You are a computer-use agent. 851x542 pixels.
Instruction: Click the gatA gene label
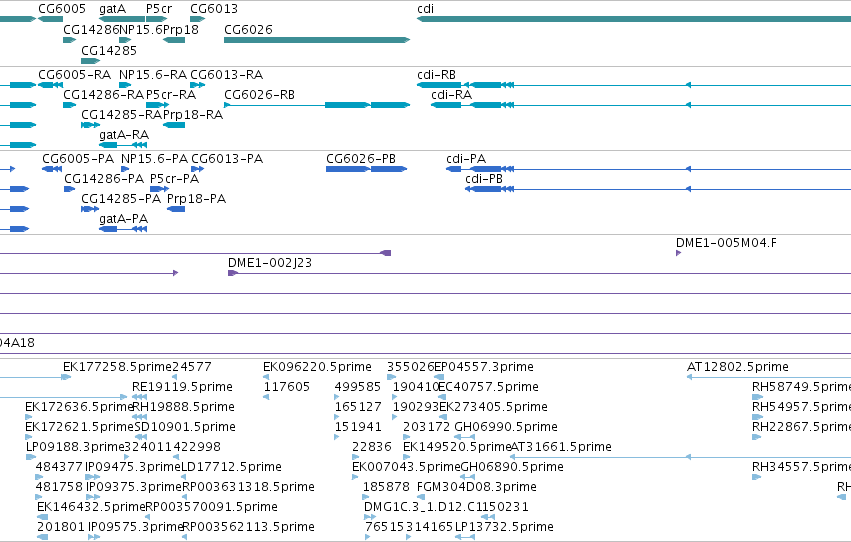pos(112,9)
